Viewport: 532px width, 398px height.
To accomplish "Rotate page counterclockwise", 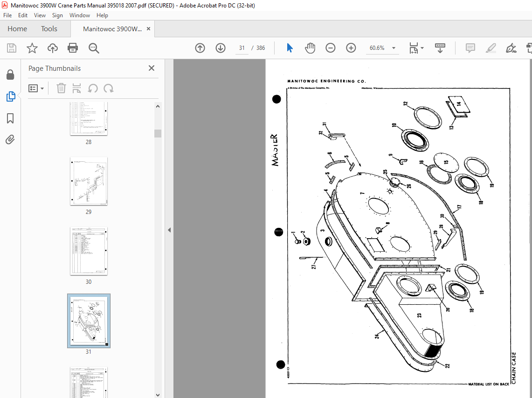I will tap(93, 89).
